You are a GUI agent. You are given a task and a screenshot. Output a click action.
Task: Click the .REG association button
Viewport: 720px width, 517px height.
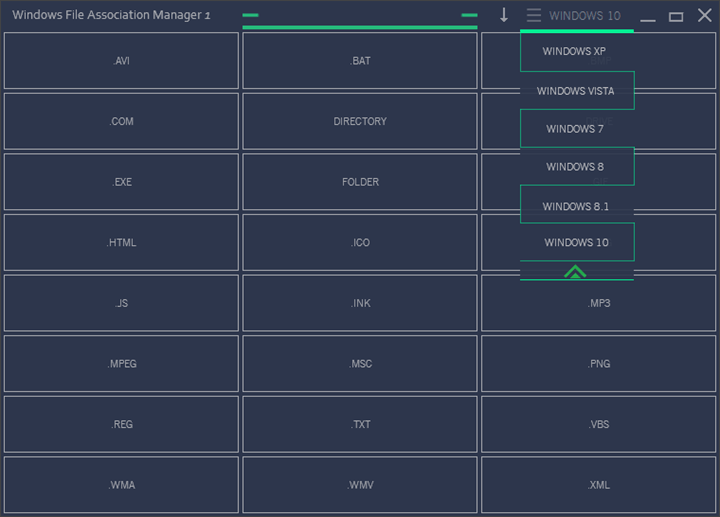121,424
